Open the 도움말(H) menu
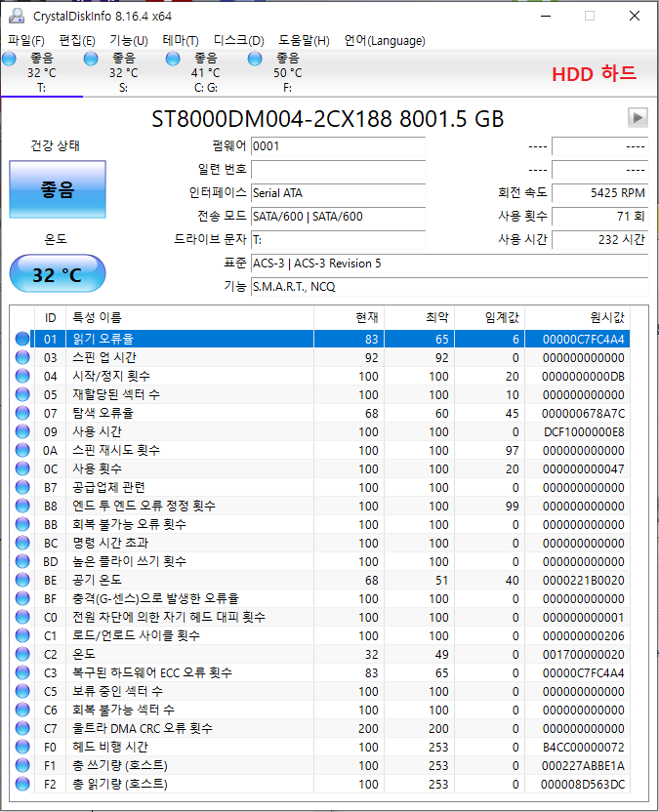 [304, 40]
